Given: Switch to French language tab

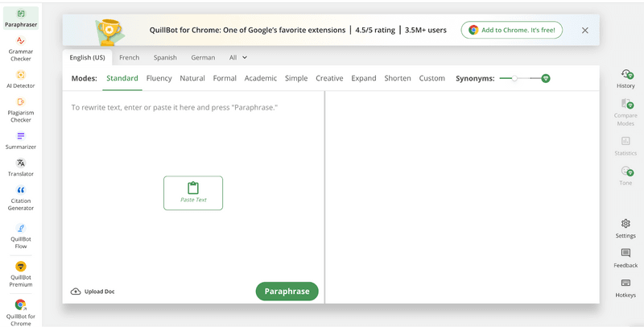Looking at the screenshot, I should 130,57.
